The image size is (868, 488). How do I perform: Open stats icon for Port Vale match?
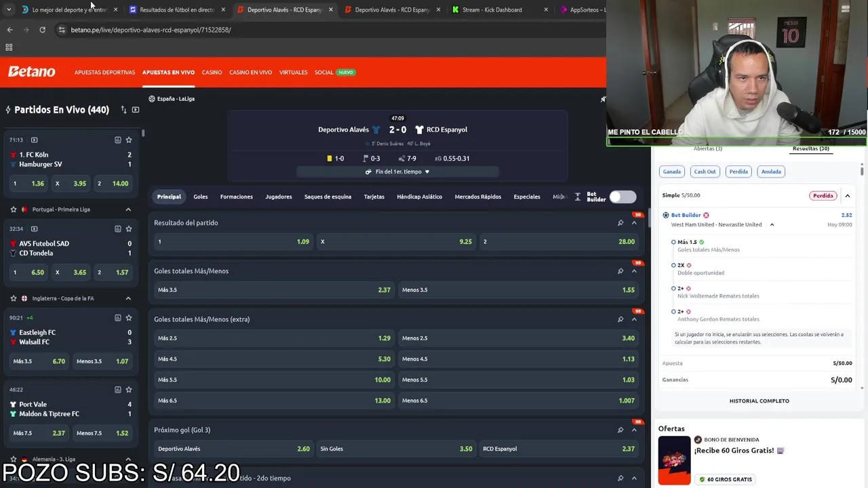[x=117, y=390]
